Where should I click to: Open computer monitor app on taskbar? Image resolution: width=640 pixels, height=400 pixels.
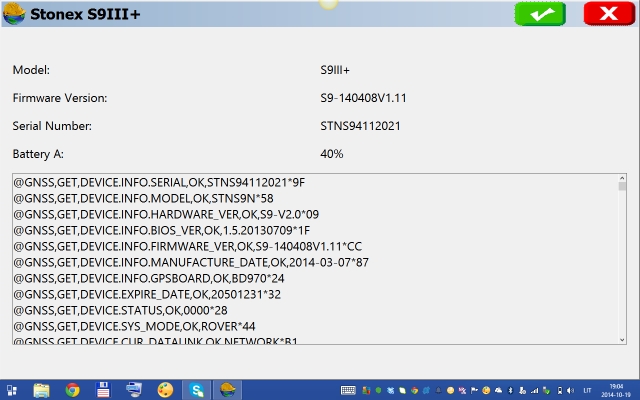(x=134, y=390)
